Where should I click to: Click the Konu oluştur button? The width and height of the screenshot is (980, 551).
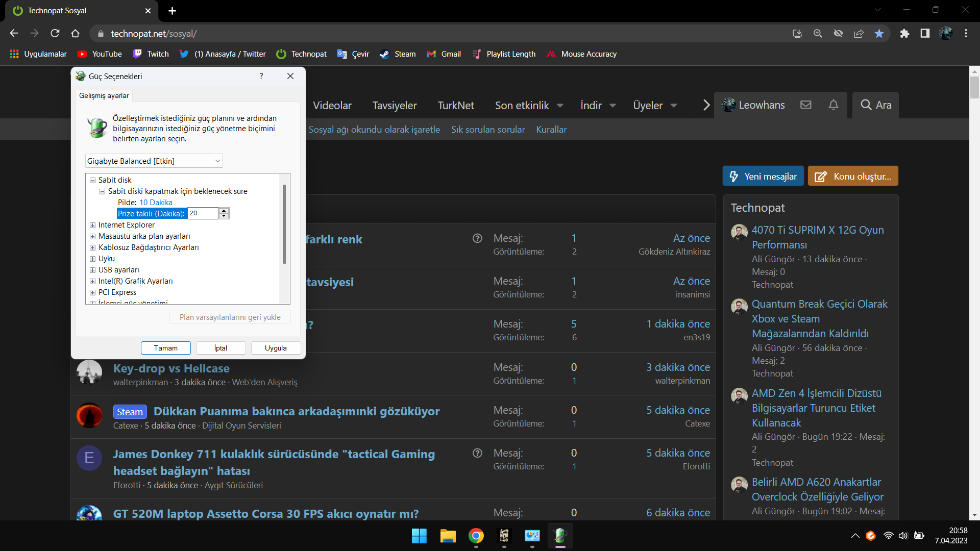pos(853,177)
